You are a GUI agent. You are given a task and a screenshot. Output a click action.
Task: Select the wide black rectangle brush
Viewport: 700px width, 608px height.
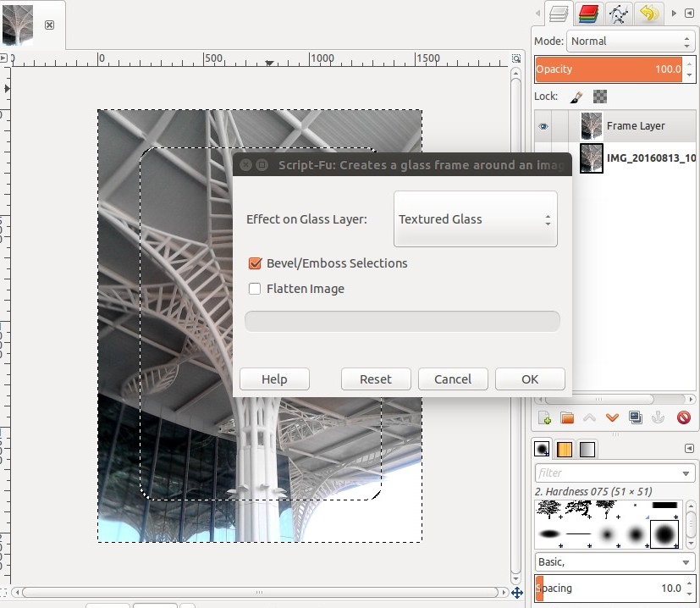point(664,506)
